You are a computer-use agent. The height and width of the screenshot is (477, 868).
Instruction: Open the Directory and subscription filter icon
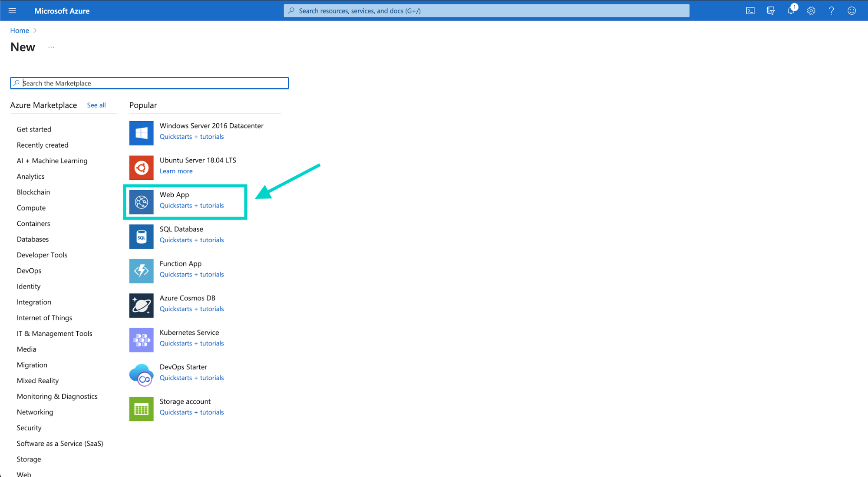[x=771, y=11]
